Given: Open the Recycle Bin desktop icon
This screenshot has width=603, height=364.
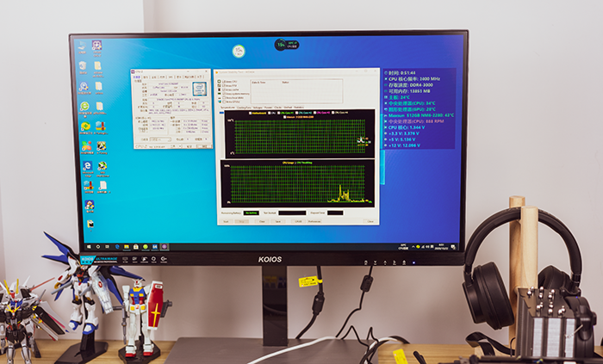Looking at the screenshot, I should point(83,67).
